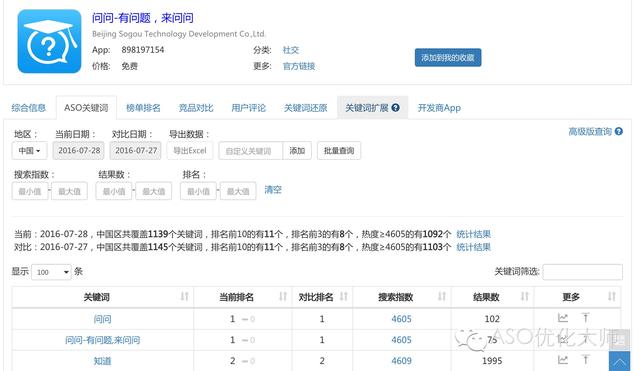Click the 批量查询 button
This screenshot has height=371, width=640.
tap(339, 151)
